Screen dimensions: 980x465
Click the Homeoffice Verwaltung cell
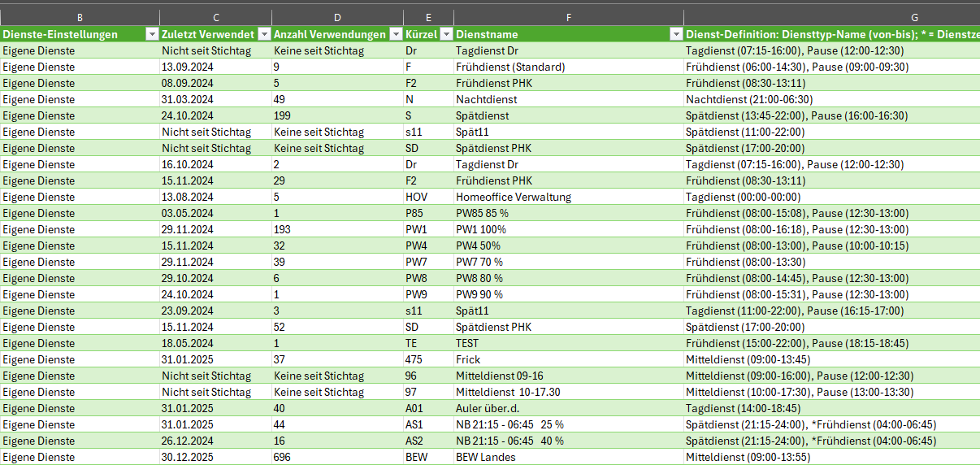point(514,197)
